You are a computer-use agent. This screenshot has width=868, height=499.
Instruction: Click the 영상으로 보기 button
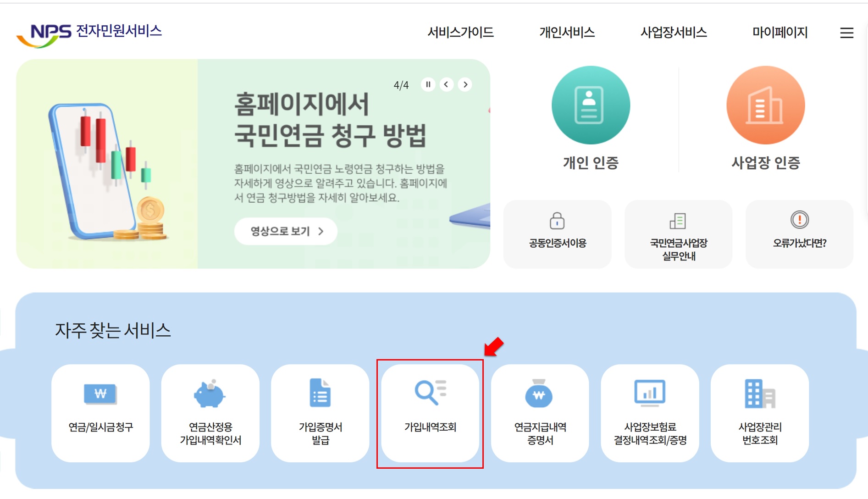click(x=285, y=232)
